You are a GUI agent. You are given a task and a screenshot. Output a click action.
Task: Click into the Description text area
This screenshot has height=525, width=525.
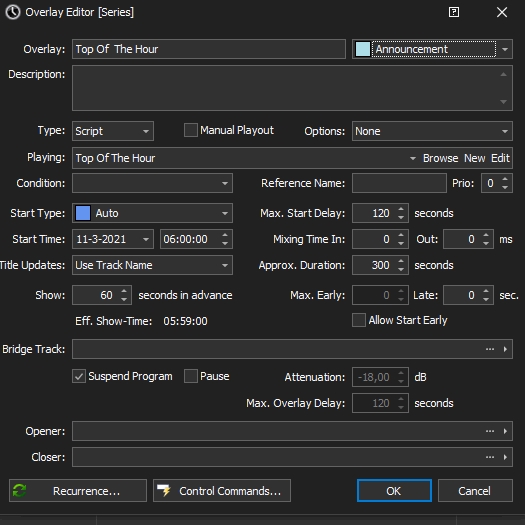coord(292,88)
